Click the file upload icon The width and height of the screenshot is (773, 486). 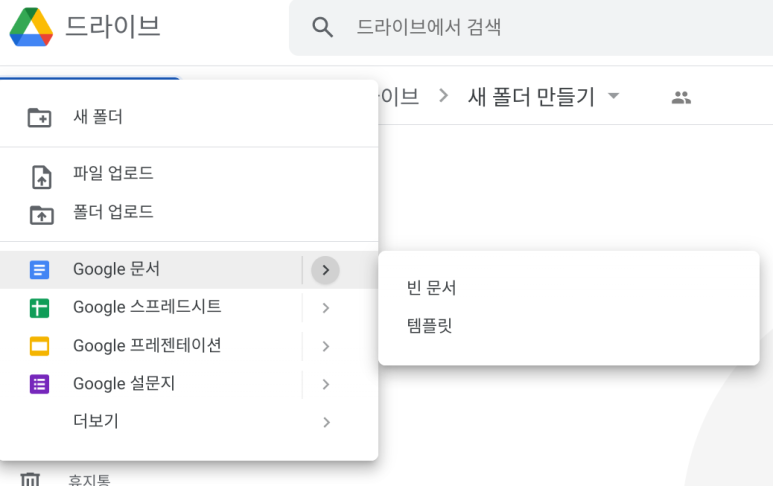41,177
